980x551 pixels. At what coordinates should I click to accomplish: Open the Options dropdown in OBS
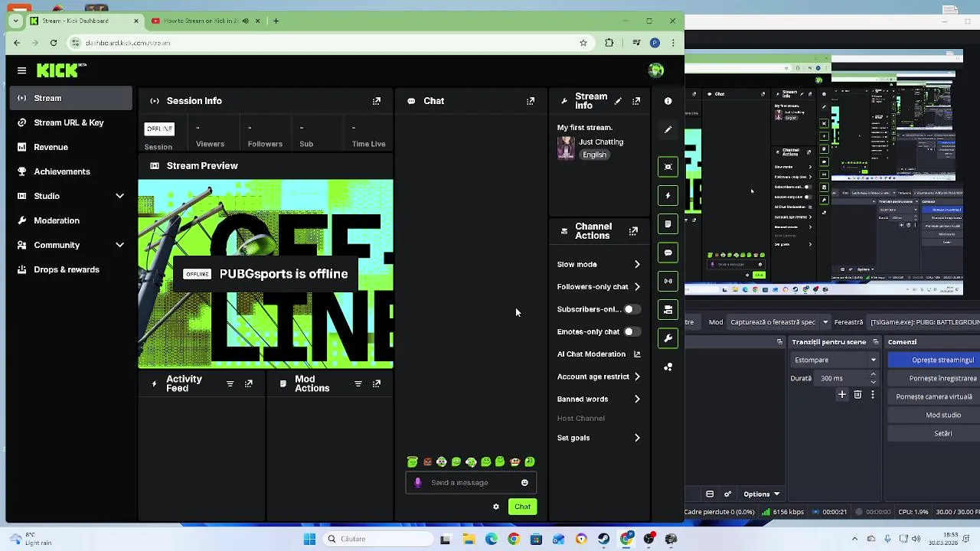coord(762,494)
